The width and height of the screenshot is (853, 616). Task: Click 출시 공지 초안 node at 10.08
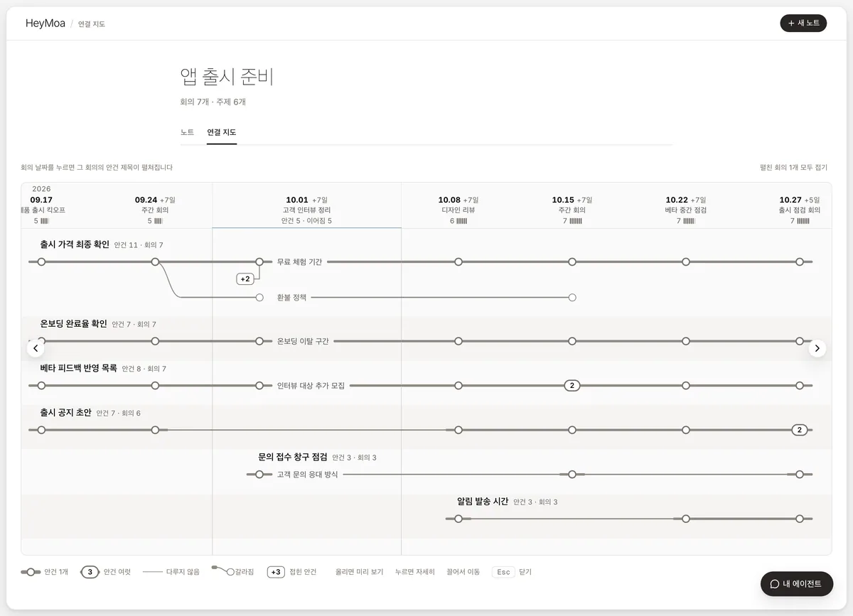(x=458, y=430)
